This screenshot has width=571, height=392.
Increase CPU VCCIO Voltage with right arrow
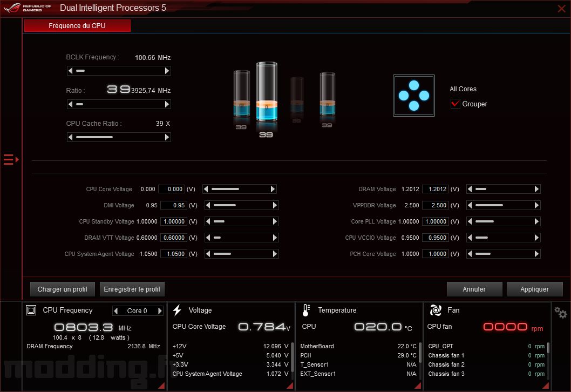[x=536, y=238]
